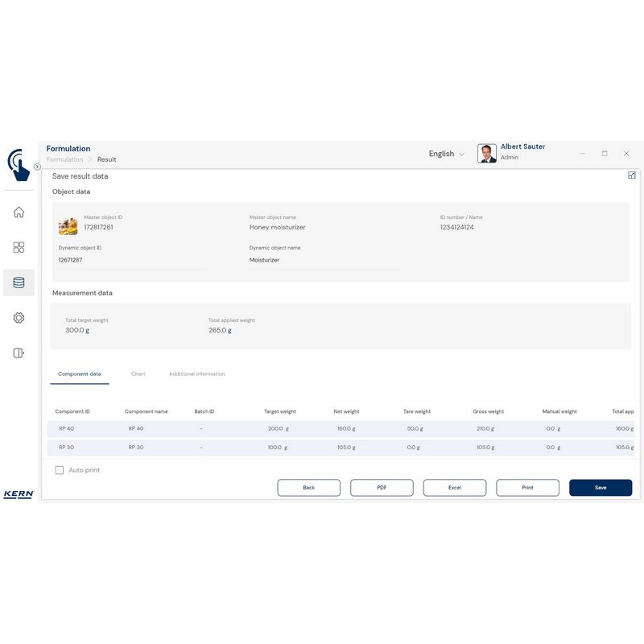Close the application window
The height and width of the screenshot is (644, 644).
[626, 153]
